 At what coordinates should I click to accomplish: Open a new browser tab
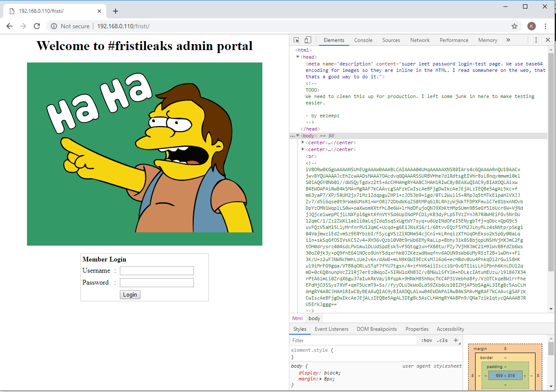(115, 11)
